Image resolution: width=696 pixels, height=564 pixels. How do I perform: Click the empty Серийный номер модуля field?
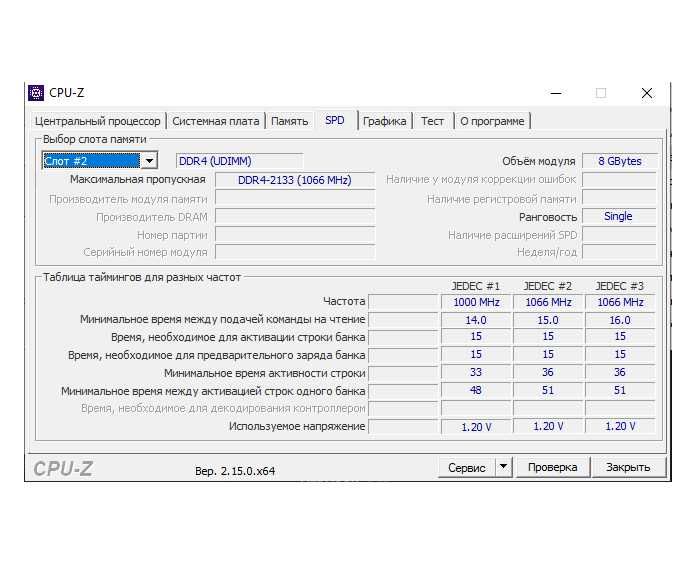(x=295, y=252)
